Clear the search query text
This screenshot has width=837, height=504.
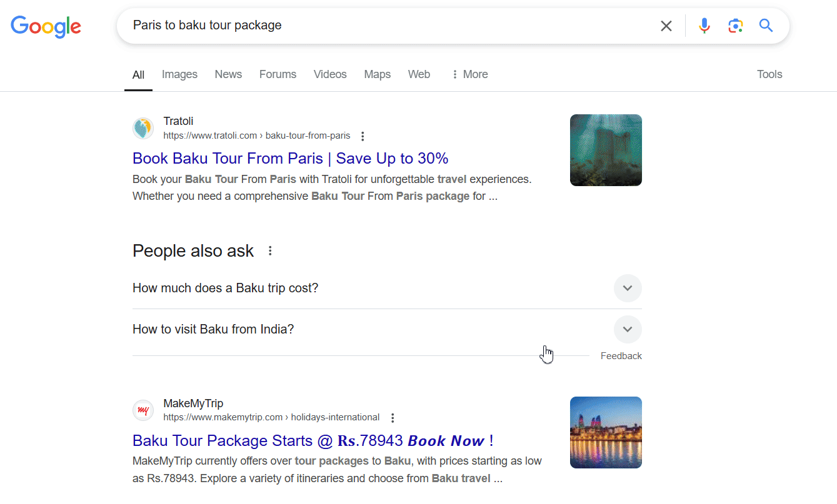pyautogui.click(x=666, y=26)
